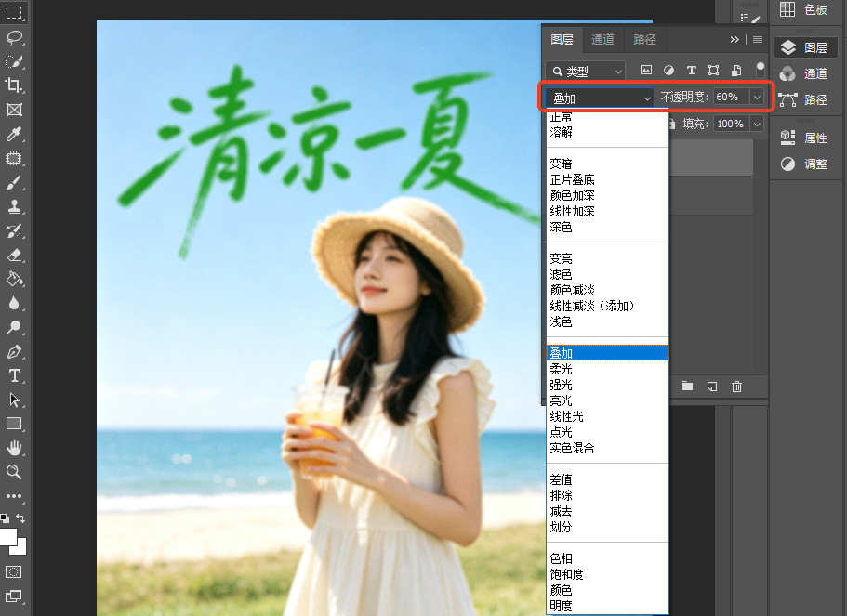
Task: Create a new layer
Action: click(712, 386)
